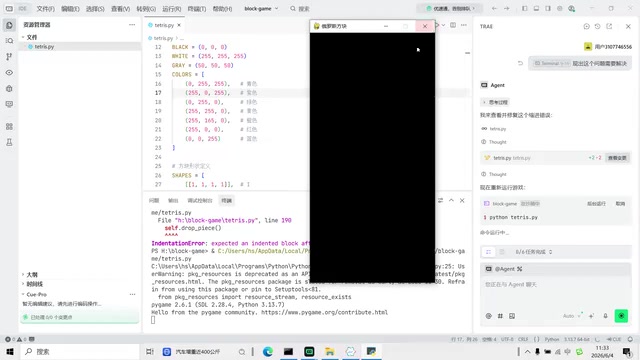Switch to the 问题 tab in bottom panel
The height and width of the screenshot is (360, 640).
point(154,200)
